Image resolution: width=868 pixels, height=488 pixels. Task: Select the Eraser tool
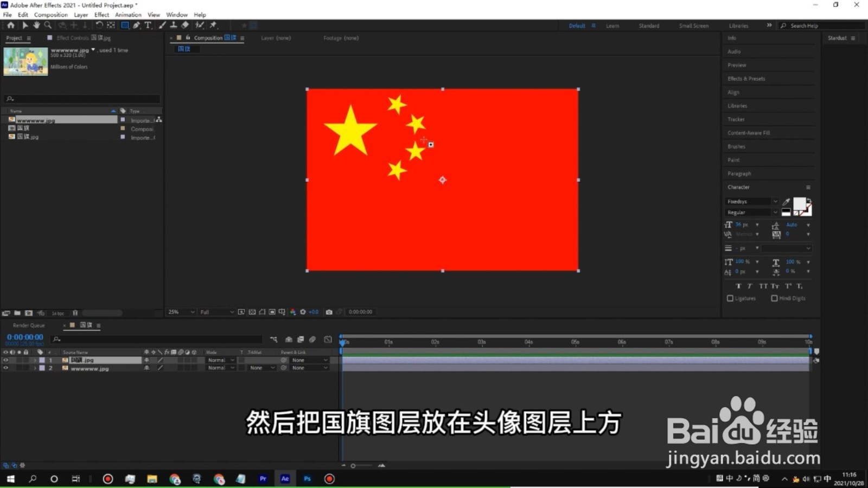[185, 25]
